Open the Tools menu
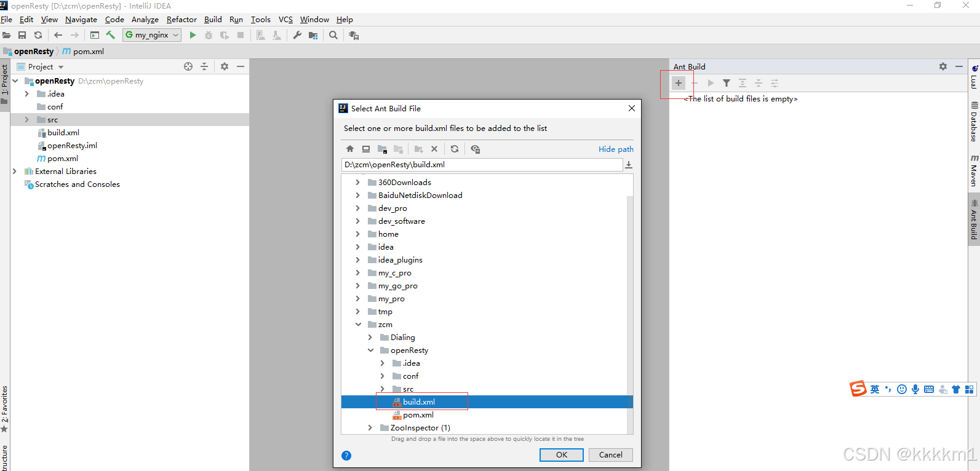980x471 pixels. [x=260, y=20]
